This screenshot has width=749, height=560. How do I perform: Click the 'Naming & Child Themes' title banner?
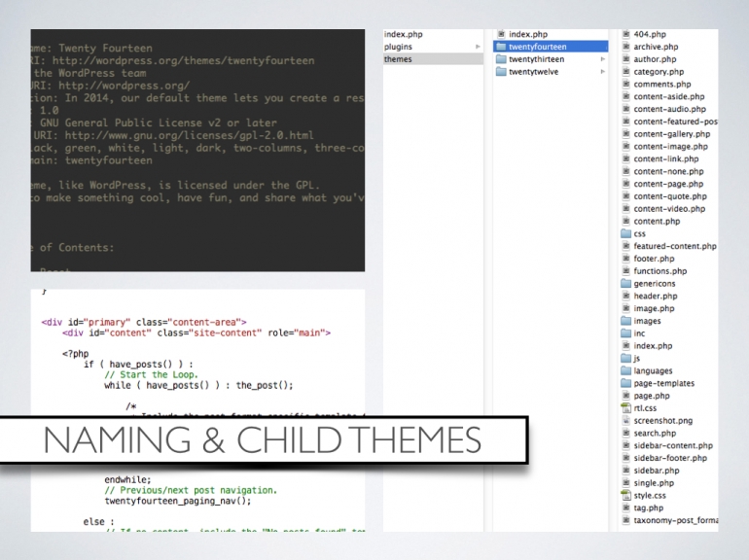click(263, 439)
